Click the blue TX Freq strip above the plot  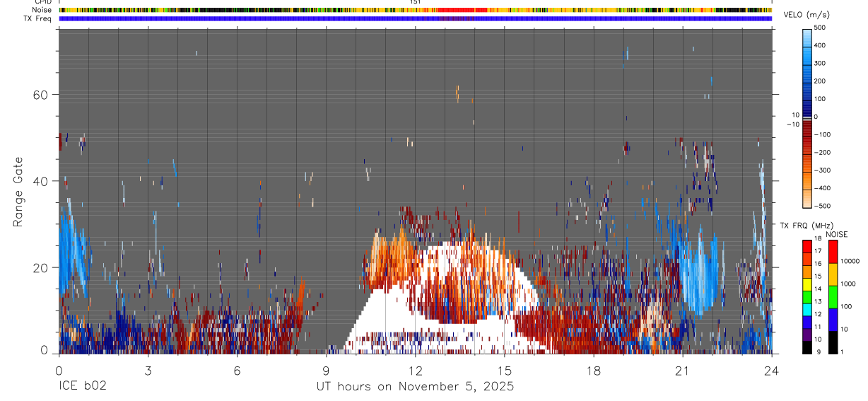pyautogui.click(x=416, y=18)
